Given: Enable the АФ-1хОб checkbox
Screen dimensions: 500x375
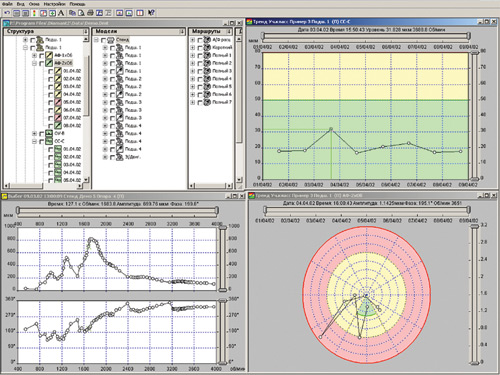Looking at the screenshot, I should click(41, 55).
